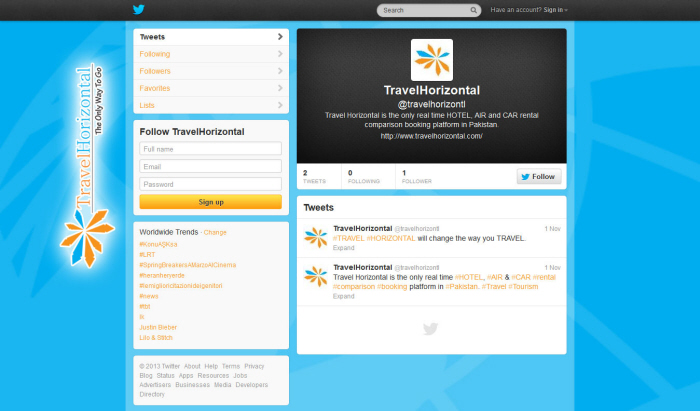The image size is (700, 411).
Task: Open Lists in sidebar
Action: click(x=211, y=105)
